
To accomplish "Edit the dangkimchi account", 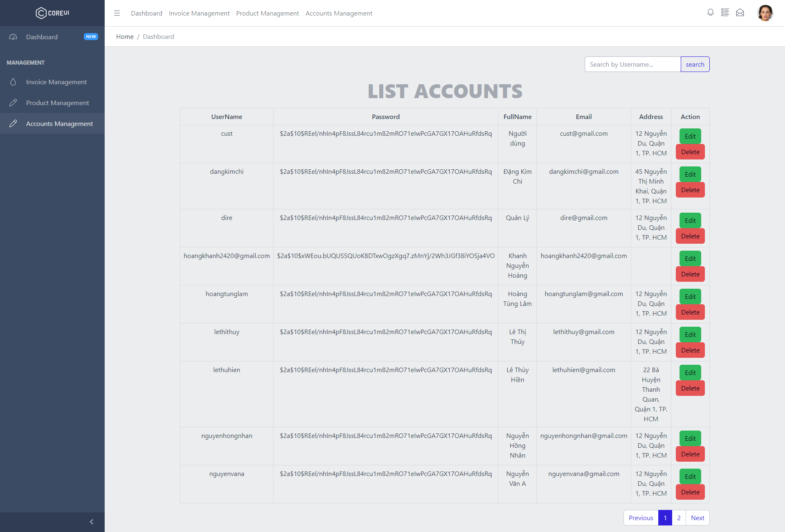I will 690,174.
